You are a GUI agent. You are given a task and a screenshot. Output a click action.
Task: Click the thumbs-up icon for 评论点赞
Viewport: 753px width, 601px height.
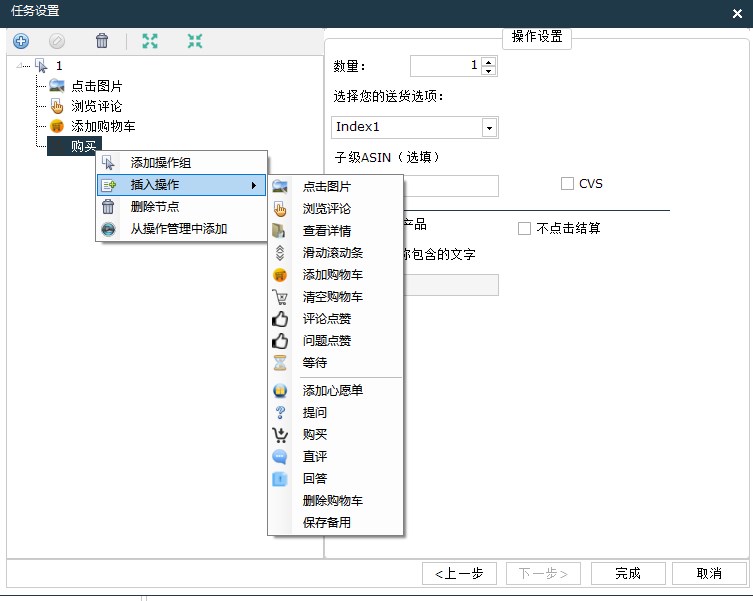point(280,319)
